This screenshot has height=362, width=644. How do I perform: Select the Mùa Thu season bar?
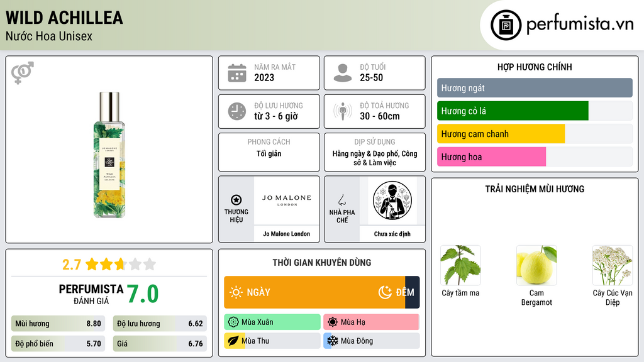[x=272, y=341]
